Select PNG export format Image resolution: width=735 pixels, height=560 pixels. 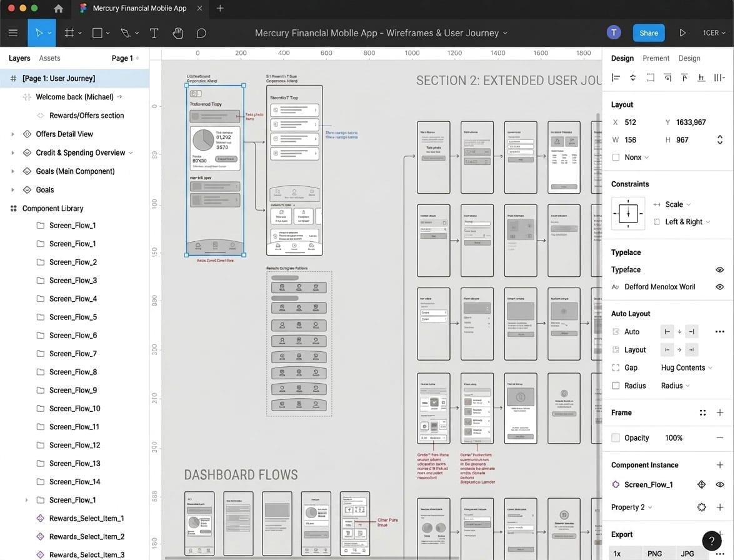tap(654, 554)
